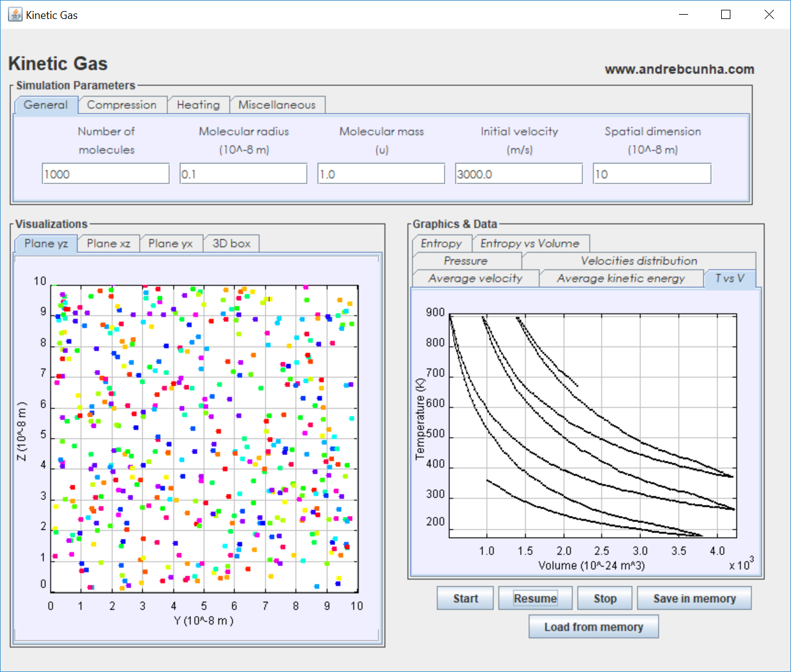Open the Heating tab
The width and height of the screenshot is (791, 672).
pyautogui.click(x=198, y=105)
